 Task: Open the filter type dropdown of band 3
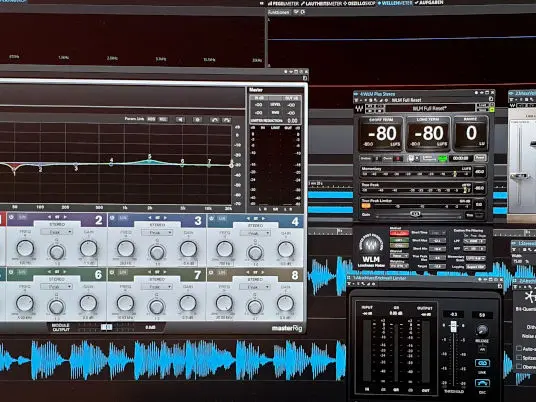(157, 232)
